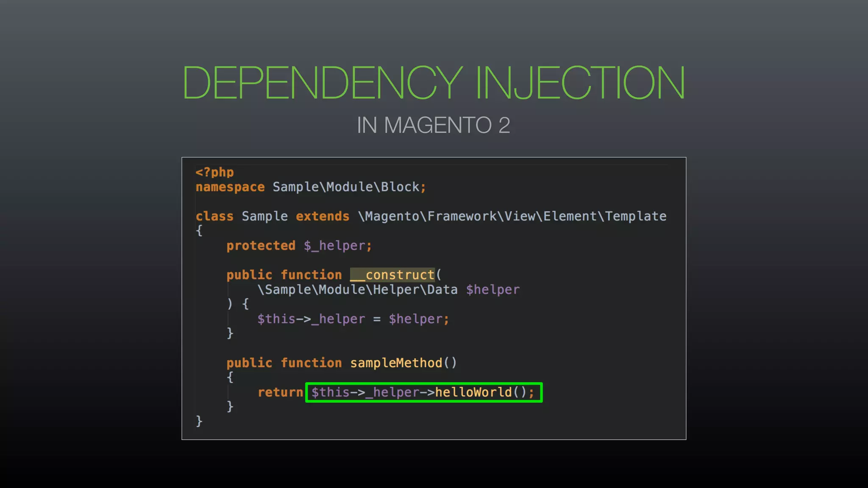Click the $this->_helper = $helper assignment
Screen dimensions: 868x488
[353, 319]
